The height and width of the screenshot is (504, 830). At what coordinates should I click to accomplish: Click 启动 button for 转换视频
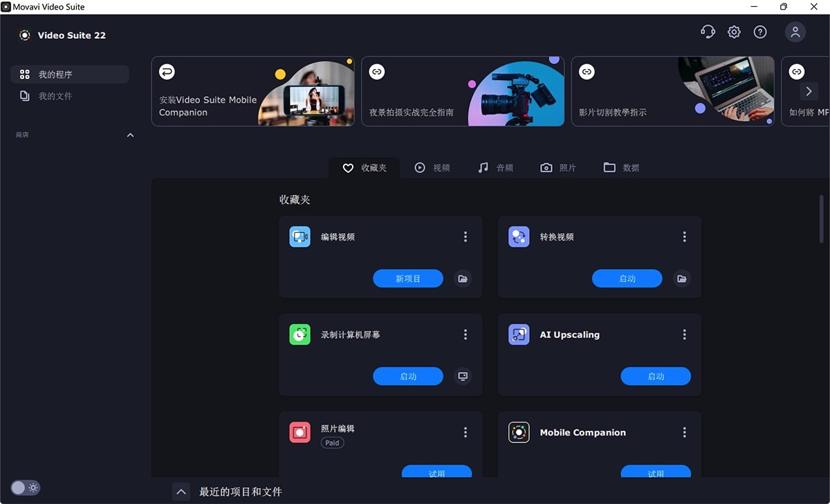pyautogui.click(x=627, y=279)
